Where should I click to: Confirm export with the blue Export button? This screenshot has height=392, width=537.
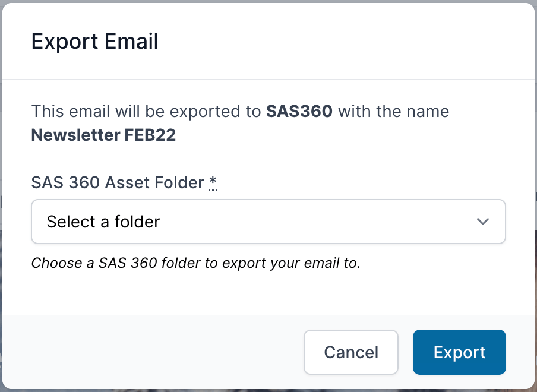point(459,352)
